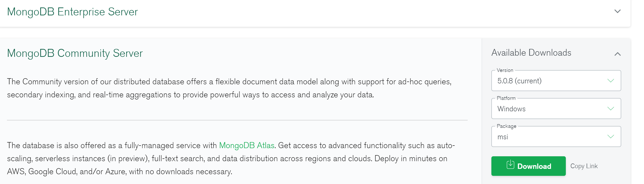644x184 pixels.
Task: Click the Download button label
Action: 534,166
